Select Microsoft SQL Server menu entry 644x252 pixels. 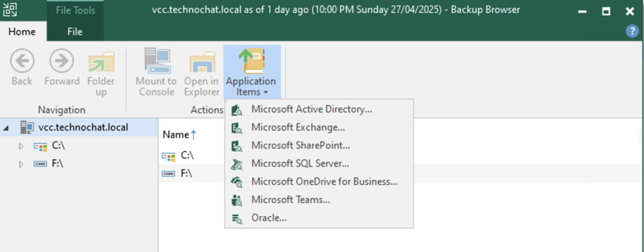(x=300, y=164)
